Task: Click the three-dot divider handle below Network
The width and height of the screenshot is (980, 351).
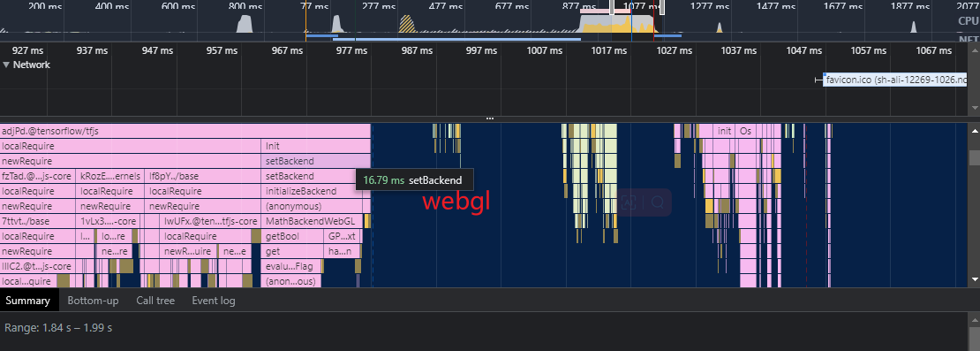Action: tap(490, 118)
